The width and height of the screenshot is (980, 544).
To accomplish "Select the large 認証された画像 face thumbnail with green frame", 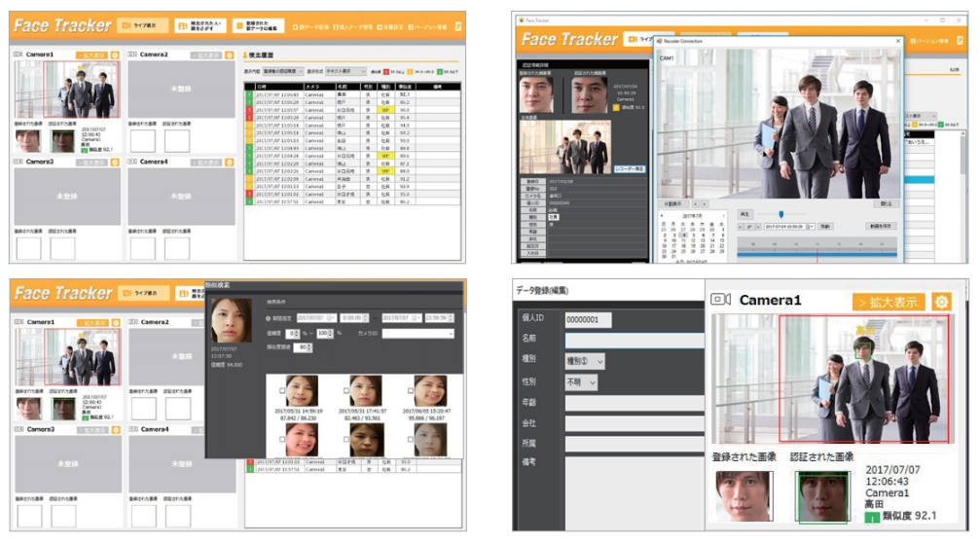I will 824,498.
